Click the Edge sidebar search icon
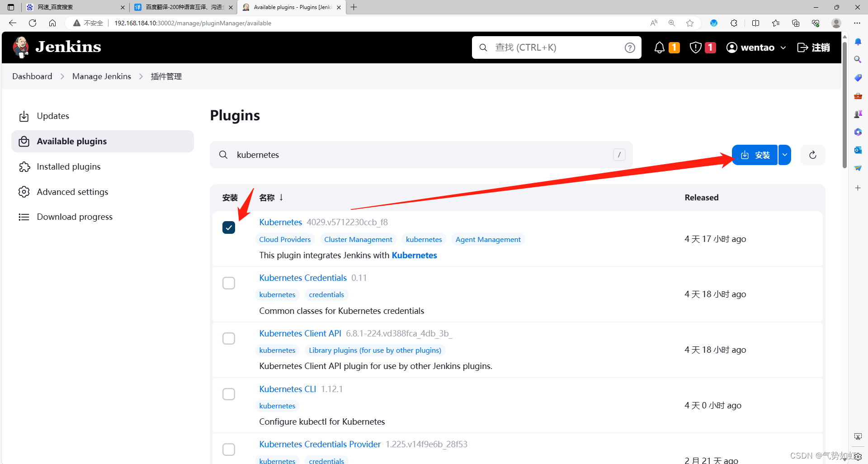This screenshot has height=464, width=868. (x=858, y=59)
